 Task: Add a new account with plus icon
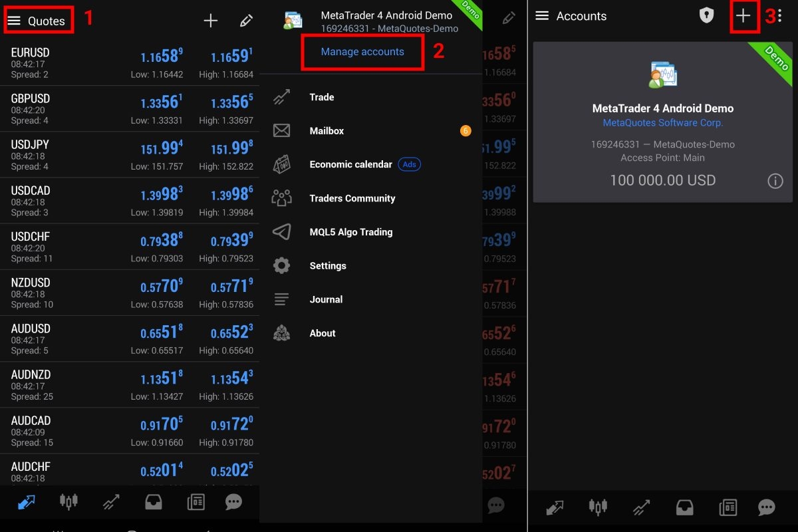(x=743, y=17)
